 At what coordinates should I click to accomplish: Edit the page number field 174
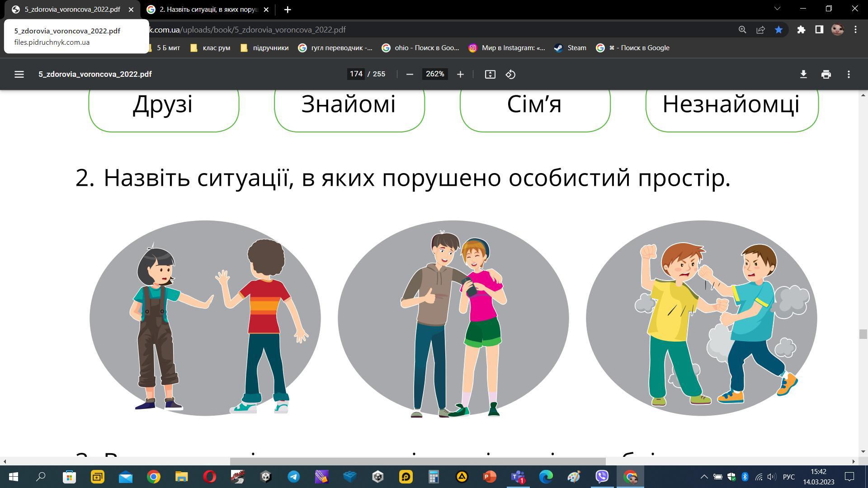(x=356, y=74)
